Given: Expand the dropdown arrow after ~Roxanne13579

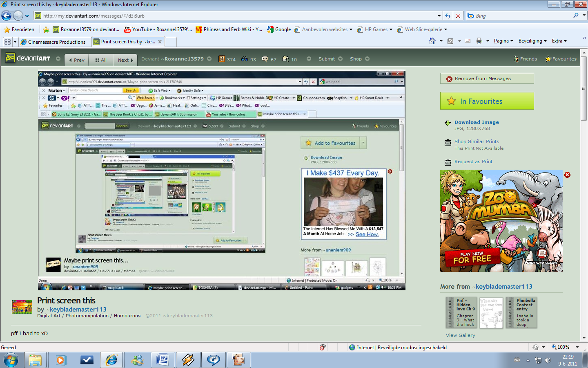Looking at the screenshot, I should click(209, 59).
